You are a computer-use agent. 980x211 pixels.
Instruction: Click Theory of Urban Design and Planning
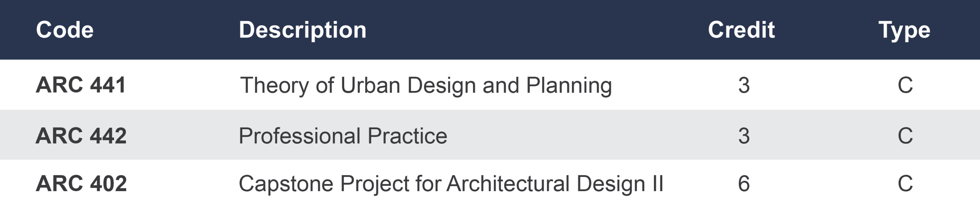click(x=426, y=85)
